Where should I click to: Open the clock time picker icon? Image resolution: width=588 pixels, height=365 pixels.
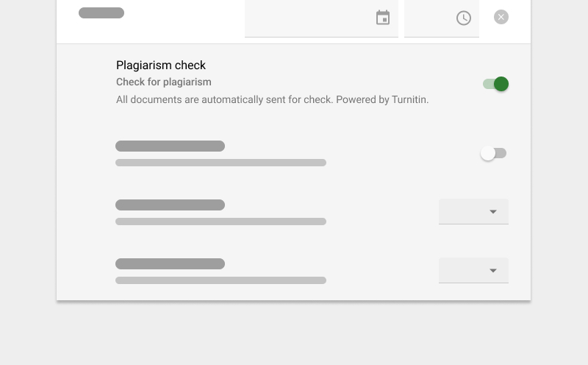click(x=463, y=18)
